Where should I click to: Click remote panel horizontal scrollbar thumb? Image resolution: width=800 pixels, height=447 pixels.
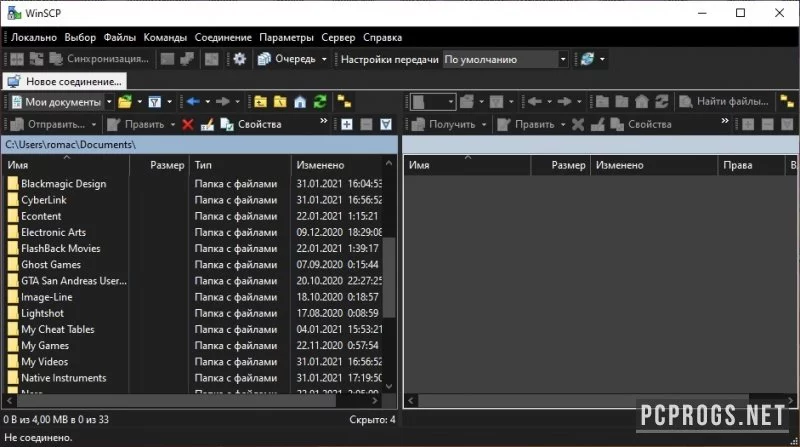(x=583, y=401)
